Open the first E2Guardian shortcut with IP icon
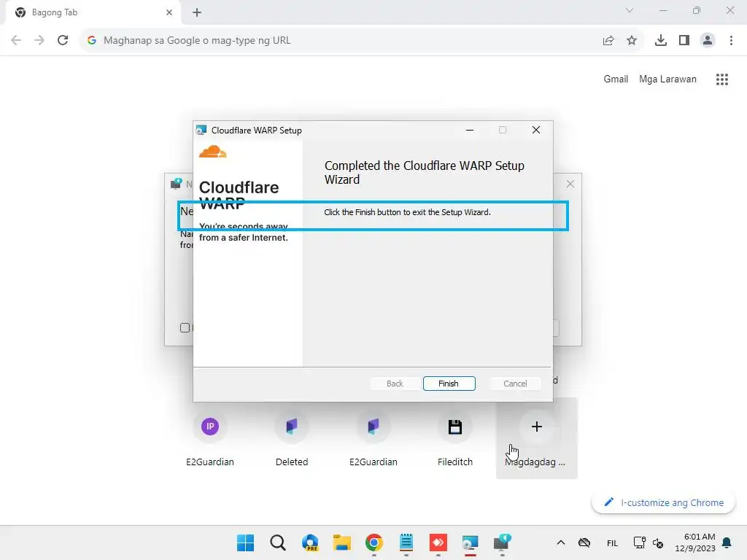 (210, 438)
